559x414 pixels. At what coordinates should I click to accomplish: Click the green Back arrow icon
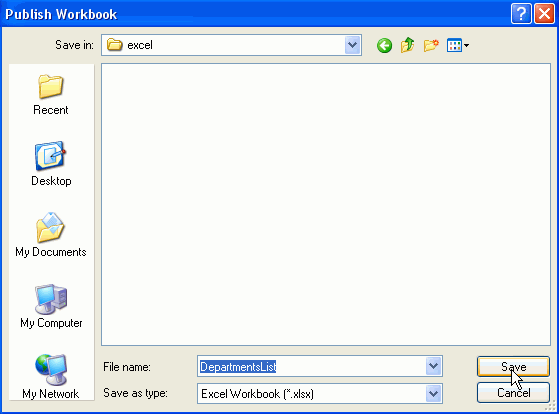tap(384, 45)
